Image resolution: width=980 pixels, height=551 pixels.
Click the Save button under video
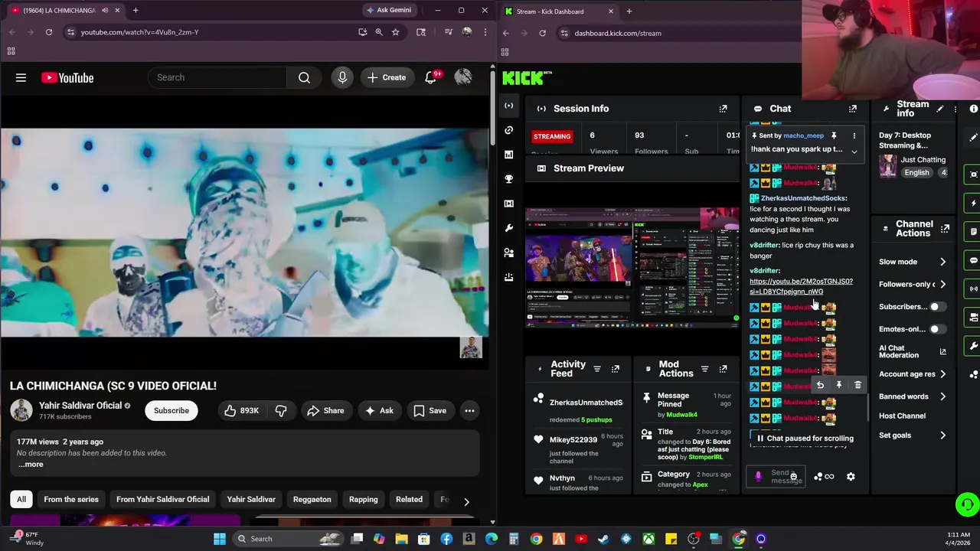[430, 411]
